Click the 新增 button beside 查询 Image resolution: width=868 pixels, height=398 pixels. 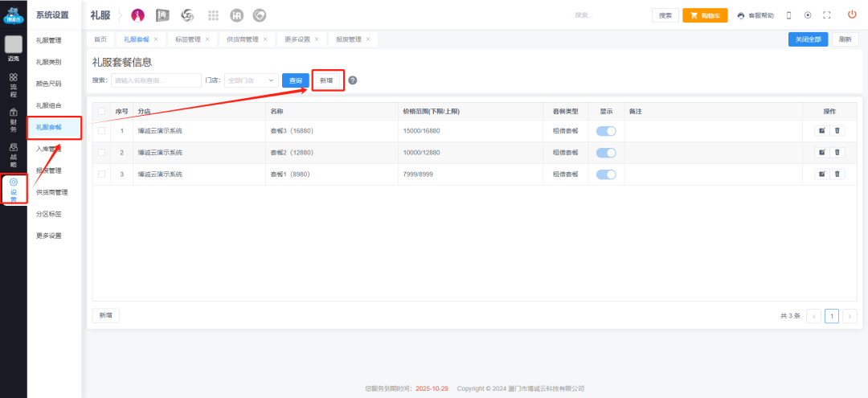click(326, 80)
